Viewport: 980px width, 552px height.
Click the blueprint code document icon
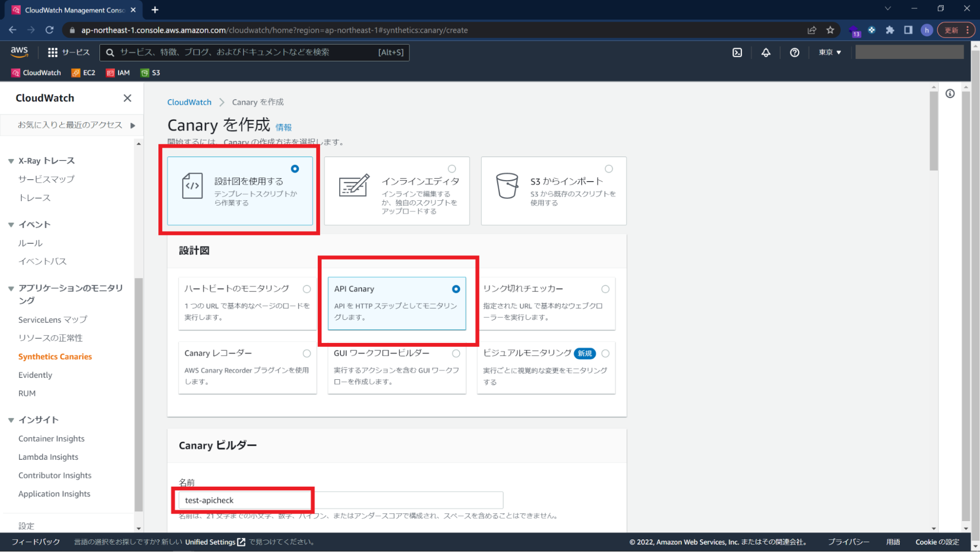tap(192, 185)
